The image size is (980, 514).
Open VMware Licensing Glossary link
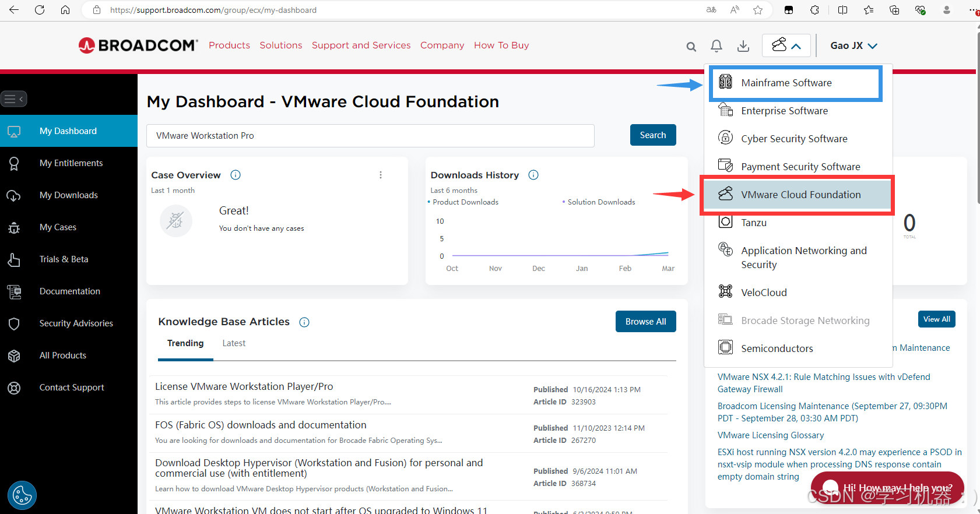(771, 435)
